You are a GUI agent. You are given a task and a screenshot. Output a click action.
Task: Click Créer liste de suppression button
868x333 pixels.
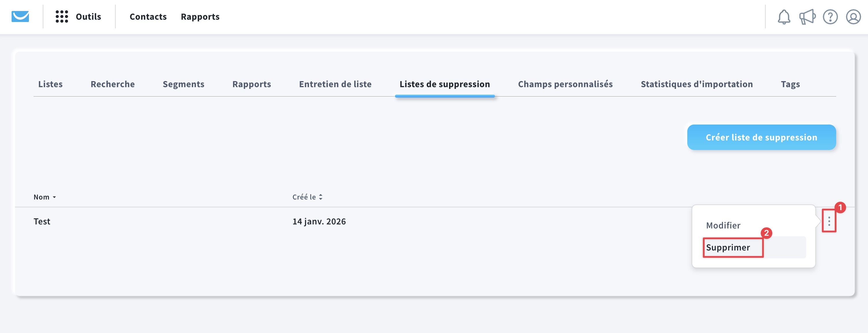pos(761,137)
